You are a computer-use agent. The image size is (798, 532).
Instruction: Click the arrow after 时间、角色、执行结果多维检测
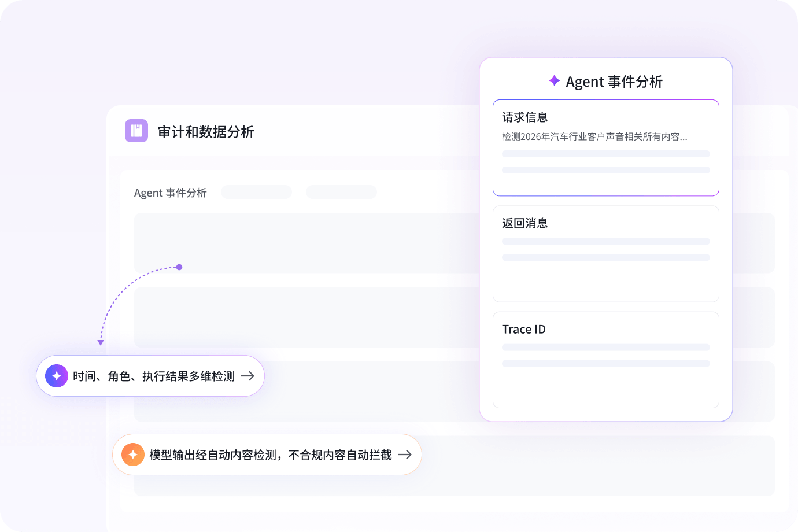pos(247,376)
